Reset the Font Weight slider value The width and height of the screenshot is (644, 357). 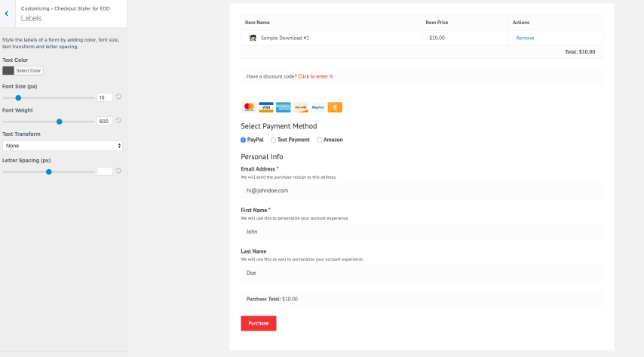tap(118, 121)
